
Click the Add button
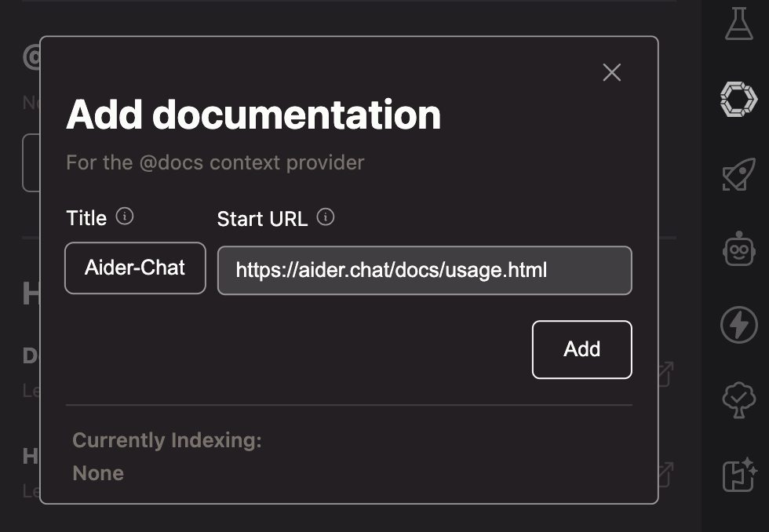[582, 350]
